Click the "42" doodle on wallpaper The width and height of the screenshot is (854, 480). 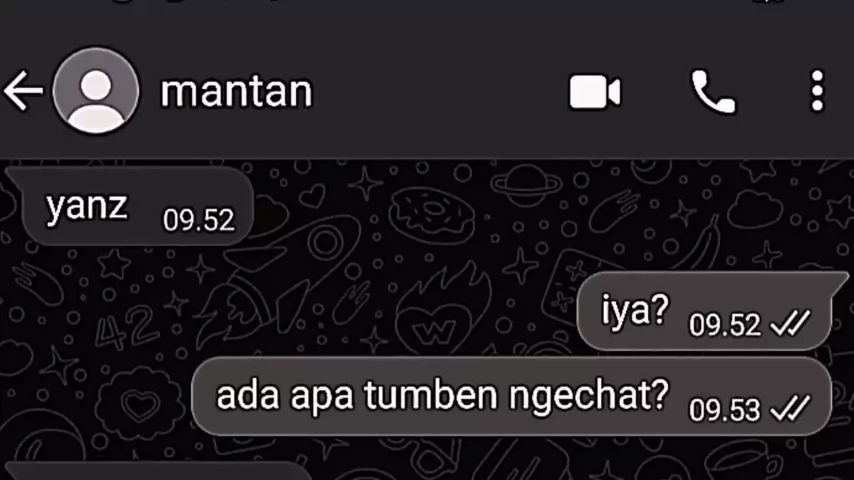(x=124, y=327)
